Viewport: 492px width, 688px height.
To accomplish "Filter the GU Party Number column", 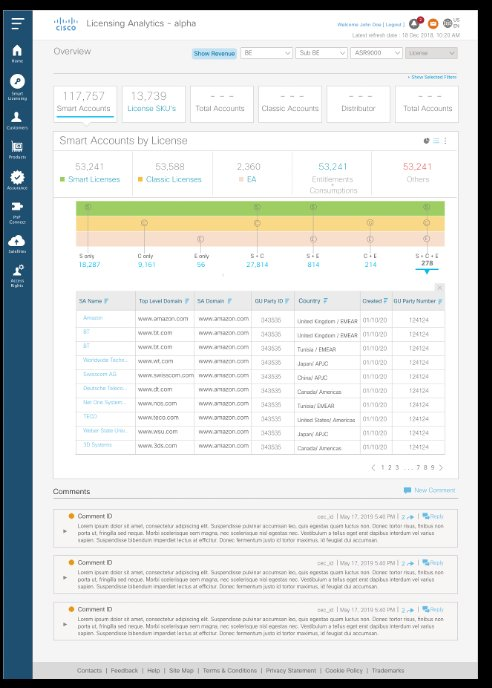I will pyautogui.click(x=440, y=301).
